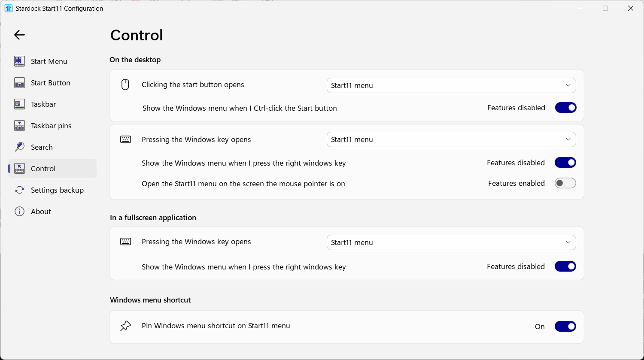Viewport: 644px width, 360px height.
Task: Click 'Features enabled' label text
Action: (516, 183)
